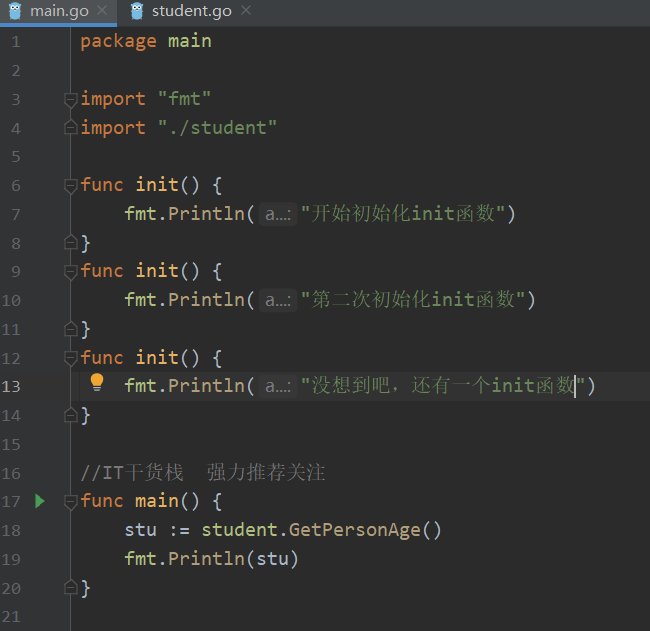This screenshot has height=631, width=650.
Task: Close the student.go tab
Action: pos(246,11)
